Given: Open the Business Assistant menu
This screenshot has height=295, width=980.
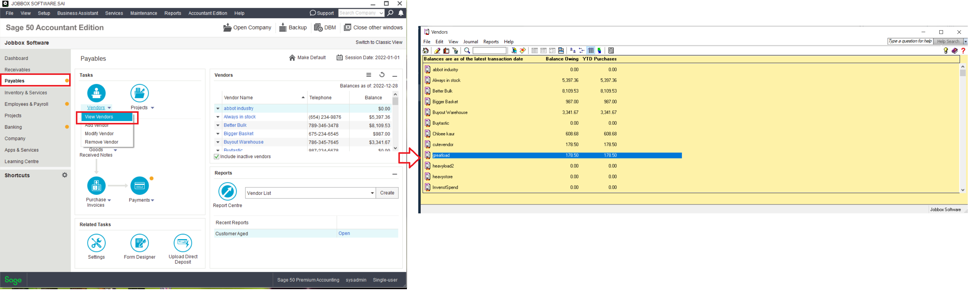Looking at the screenshot, I should pyautogui.click(x=78, y=13).
